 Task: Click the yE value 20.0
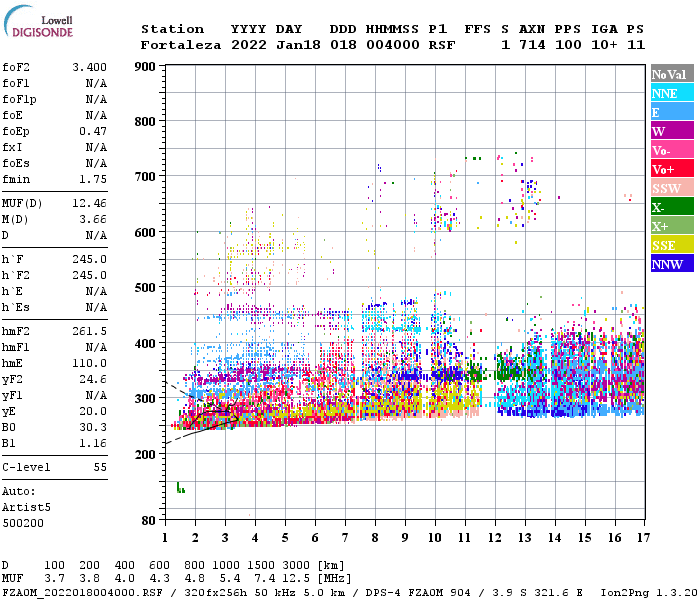[x=93, y=411]
